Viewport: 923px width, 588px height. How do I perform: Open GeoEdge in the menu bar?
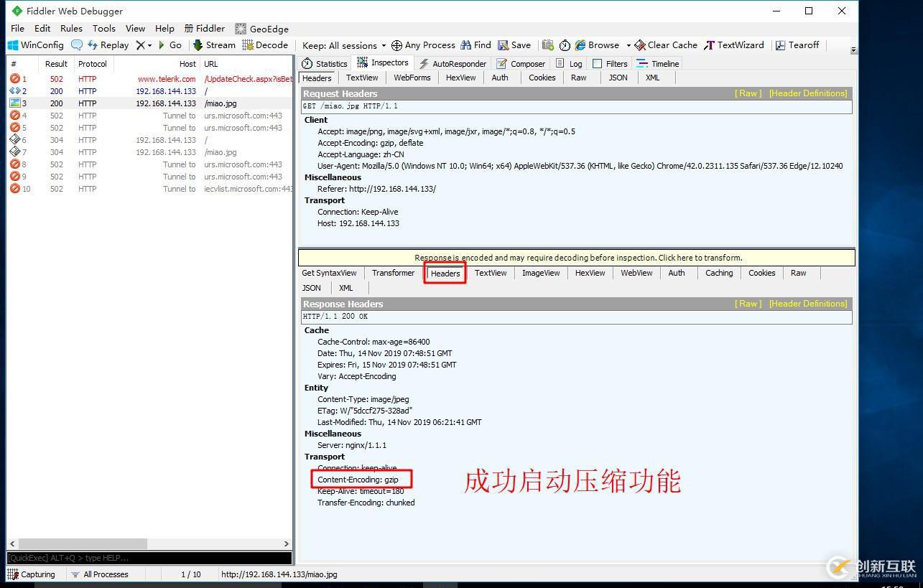click(262, 29)
